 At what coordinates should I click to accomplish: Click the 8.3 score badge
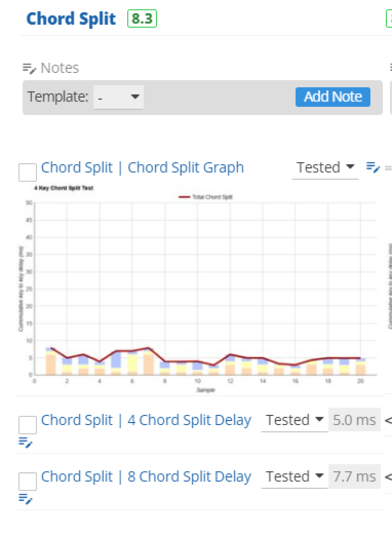[x=142, y=18]
